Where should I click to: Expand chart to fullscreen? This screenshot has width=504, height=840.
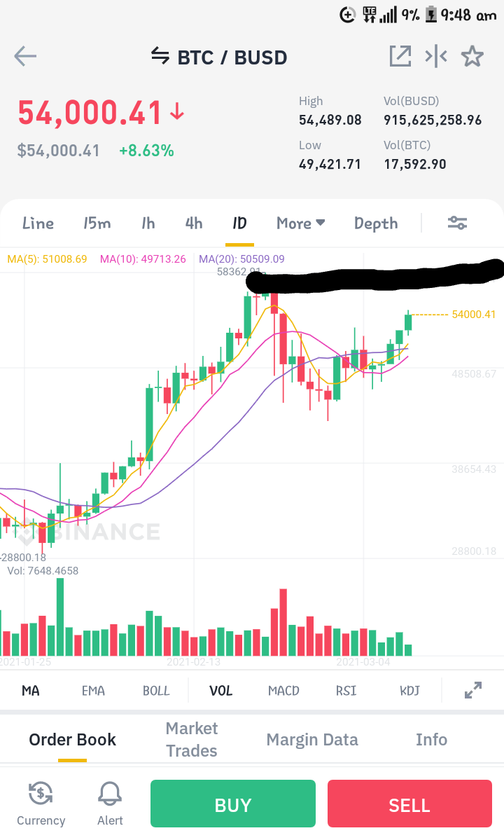473,690
